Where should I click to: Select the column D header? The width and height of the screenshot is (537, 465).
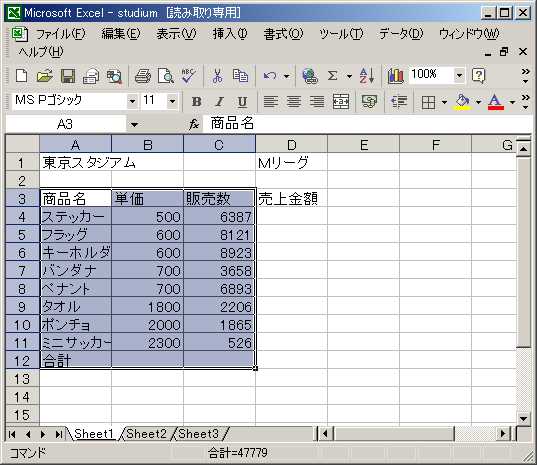click(291, 144)
